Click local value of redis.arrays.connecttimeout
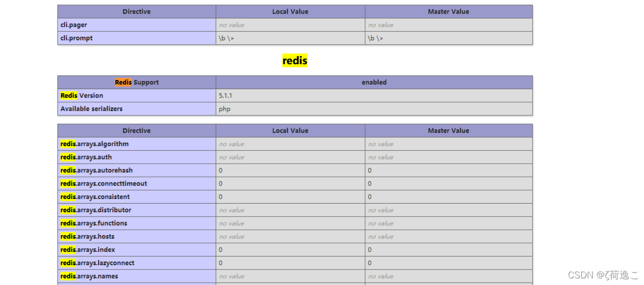The width and height of the screenshot is (644, 285). (x=291, y=183)
